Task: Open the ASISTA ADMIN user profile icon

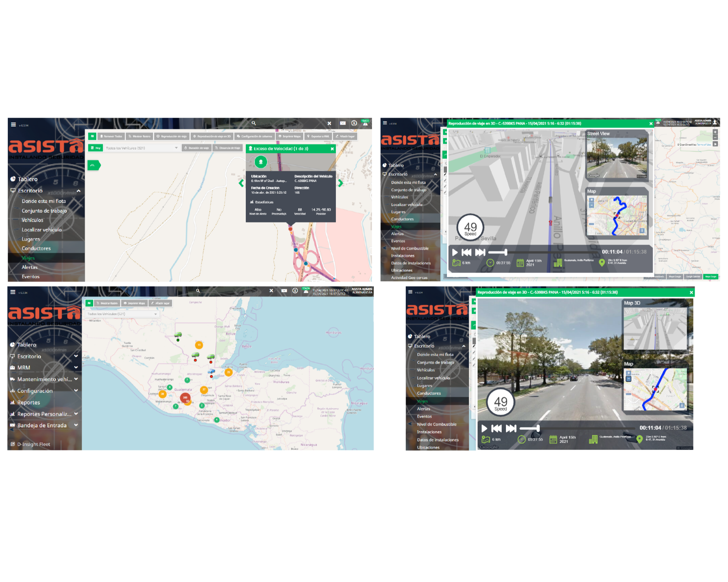Action: 715,123
